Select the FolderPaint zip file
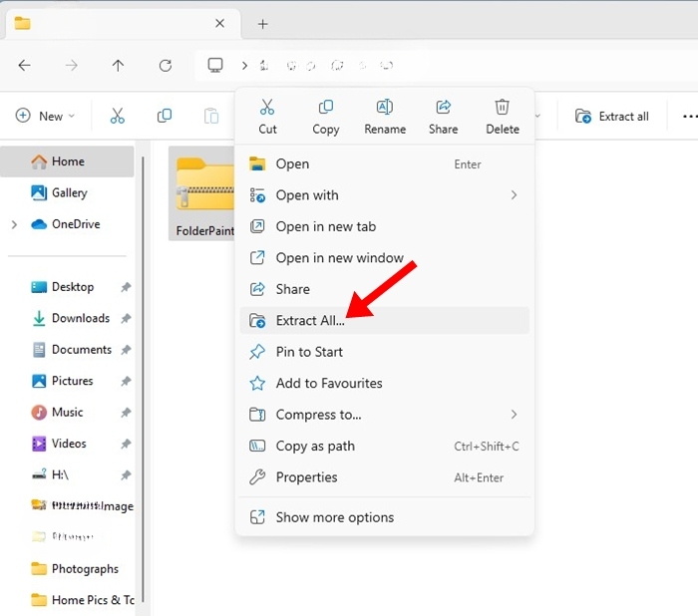Image resolution: width=698 pixels, height=616 pixels. (201, 193)
